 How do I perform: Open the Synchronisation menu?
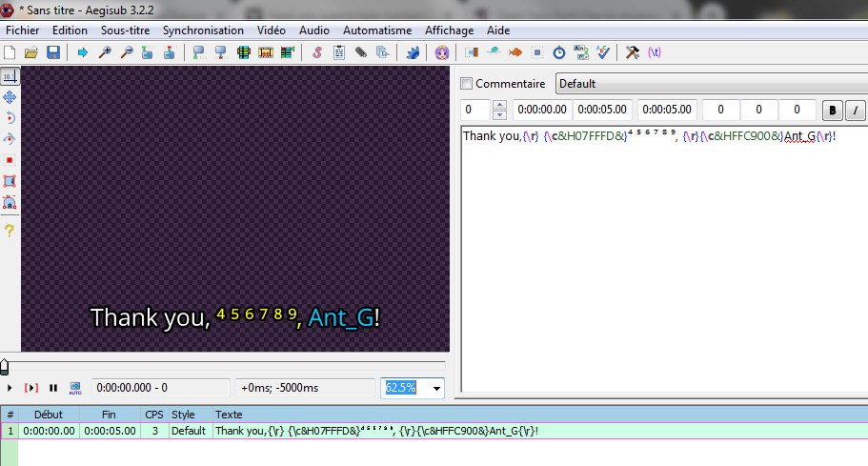(203, 30)
